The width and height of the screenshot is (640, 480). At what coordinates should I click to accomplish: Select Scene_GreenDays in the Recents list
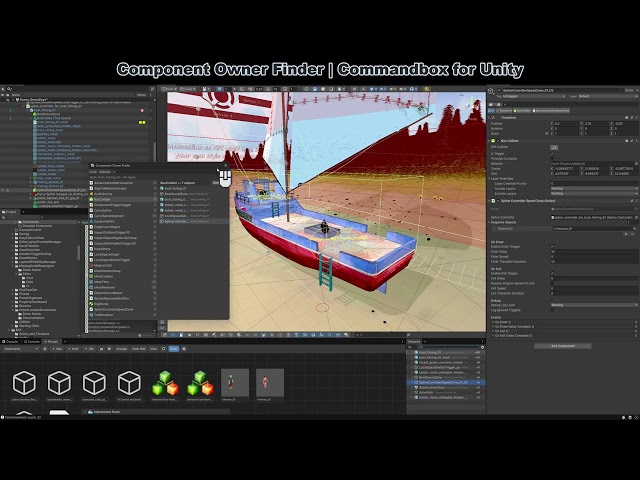445,387
